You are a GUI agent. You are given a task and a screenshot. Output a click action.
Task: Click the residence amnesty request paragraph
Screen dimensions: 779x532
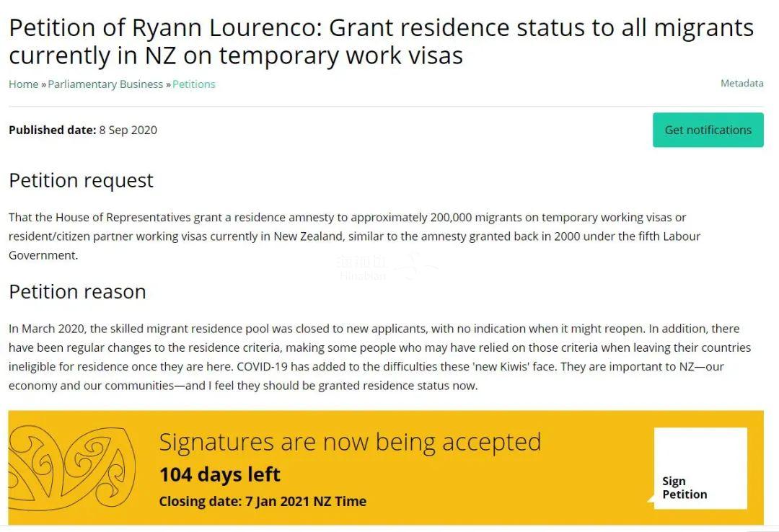[x=355, y=236]
